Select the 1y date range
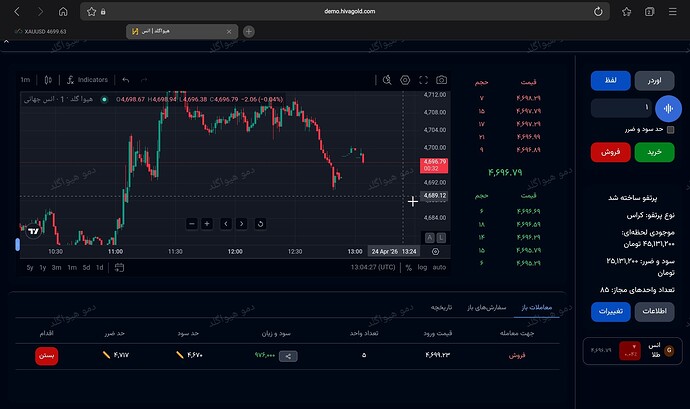This screenshot has width=690, height=409. 43,267
